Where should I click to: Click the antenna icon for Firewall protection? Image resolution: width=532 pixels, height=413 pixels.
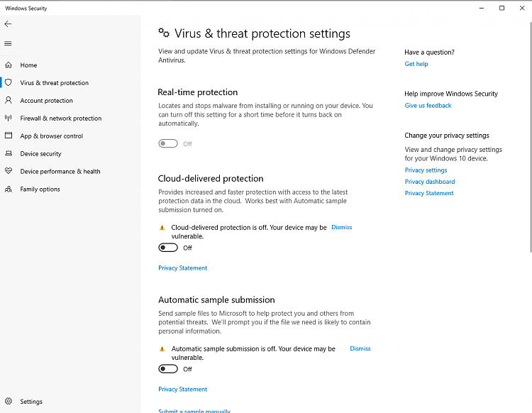pos(9,118)
